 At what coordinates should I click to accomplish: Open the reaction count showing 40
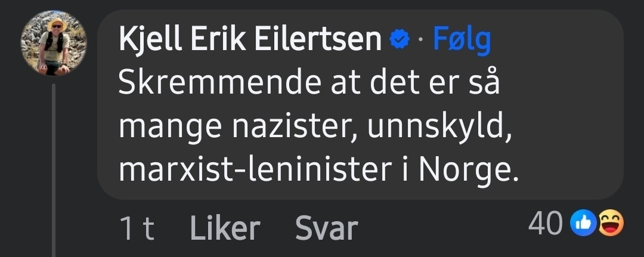tap(545, 224)
